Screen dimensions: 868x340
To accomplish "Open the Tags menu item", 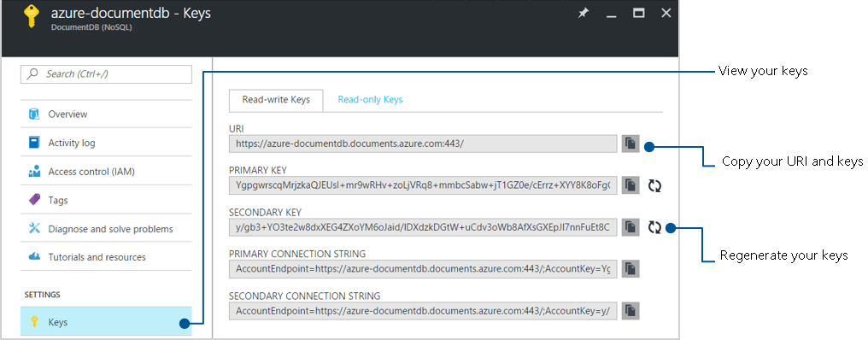I will click(x=106, y=200).
